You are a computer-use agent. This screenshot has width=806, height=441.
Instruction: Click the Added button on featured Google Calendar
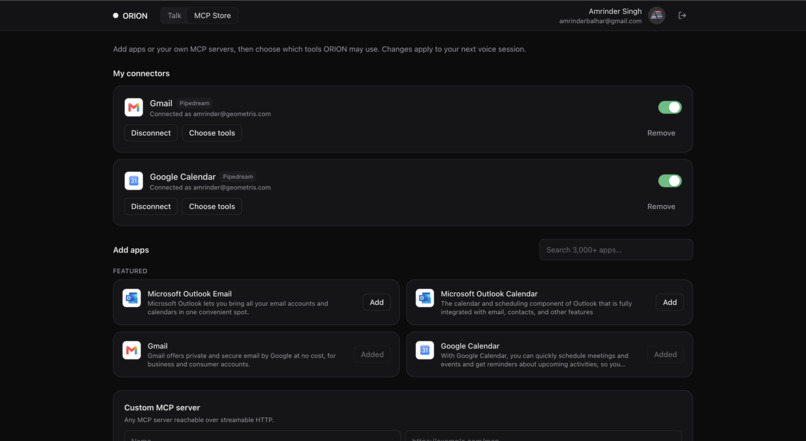click(x=665, y=355)
